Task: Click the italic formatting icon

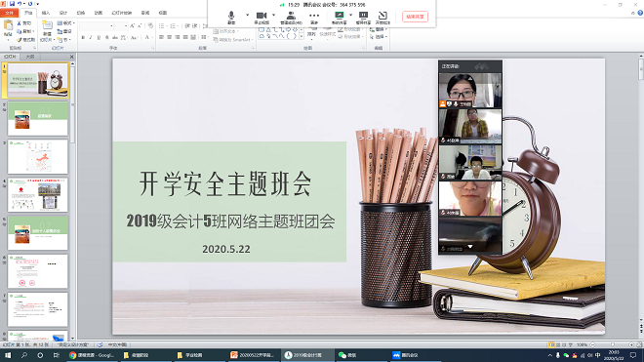Action: click(91, 37)
